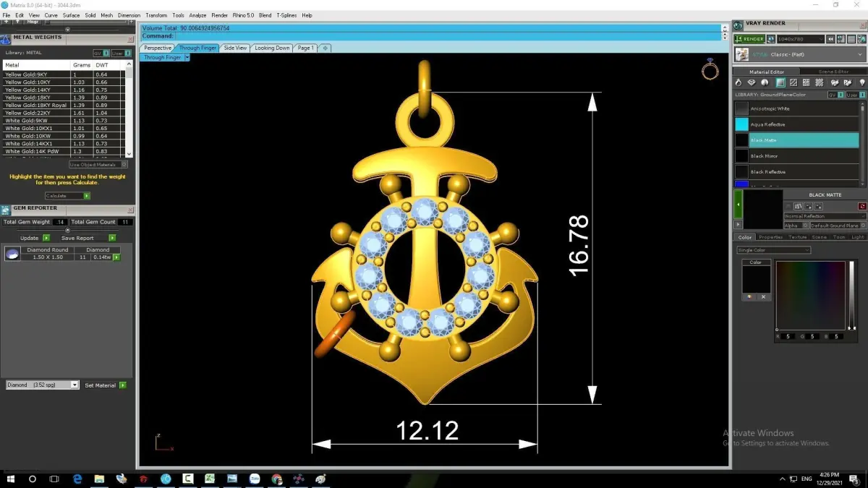This screenshot has height=488, width=868.
Task: Click the lightbulb lighting icon
Action: coord(862,83)
